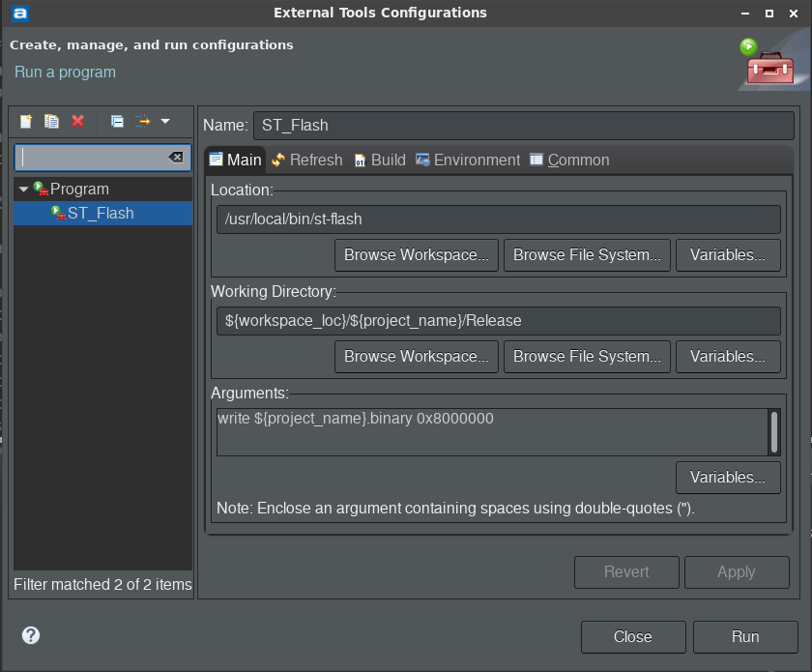Delete the selected launch configuration
This screenshot has height=672, width=812.
(x=78, y=121)
